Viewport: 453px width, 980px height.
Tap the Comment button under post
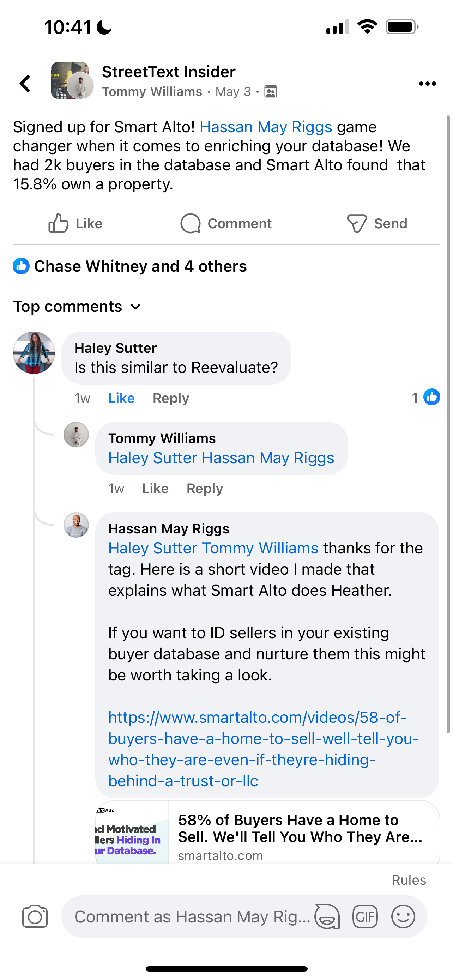(x=226, y=223)
